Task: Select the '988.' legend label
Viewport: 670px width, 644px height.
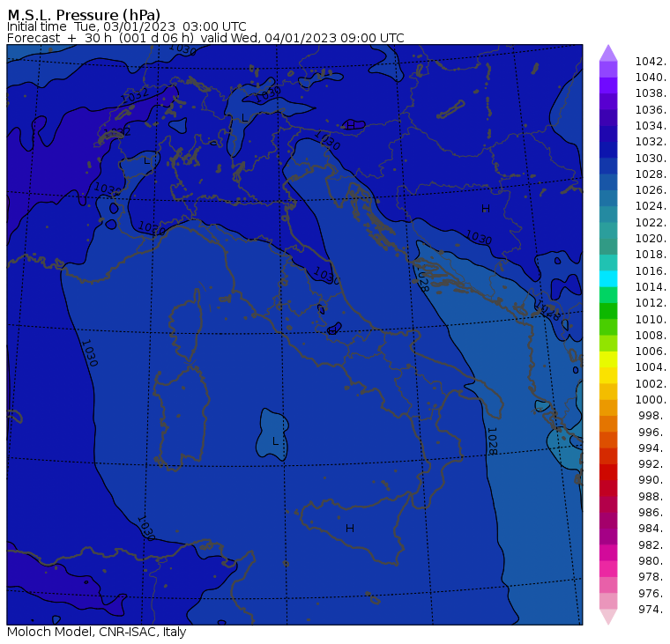Action: pyautogui.click(x=651, y=496)
